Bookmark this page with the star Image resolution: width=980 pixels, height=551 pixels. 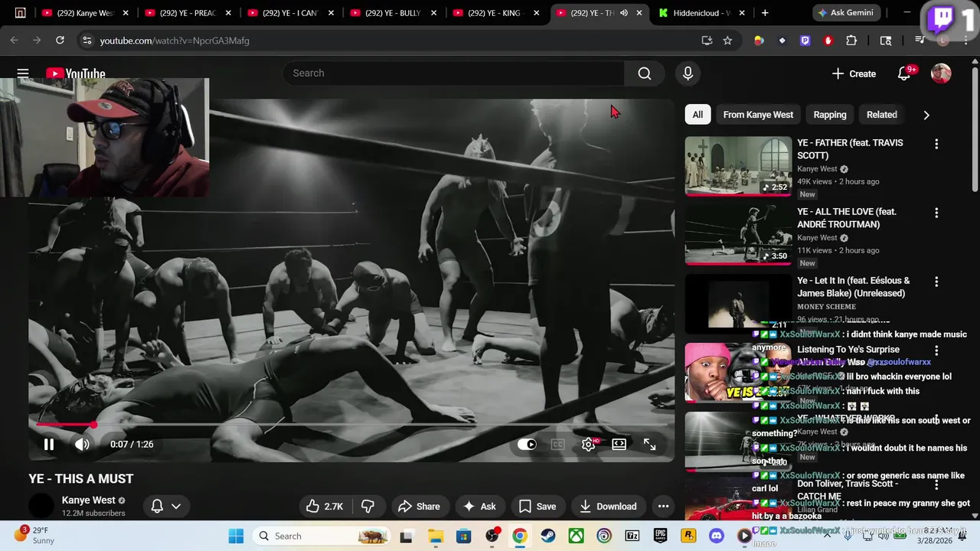pos(727,41)
